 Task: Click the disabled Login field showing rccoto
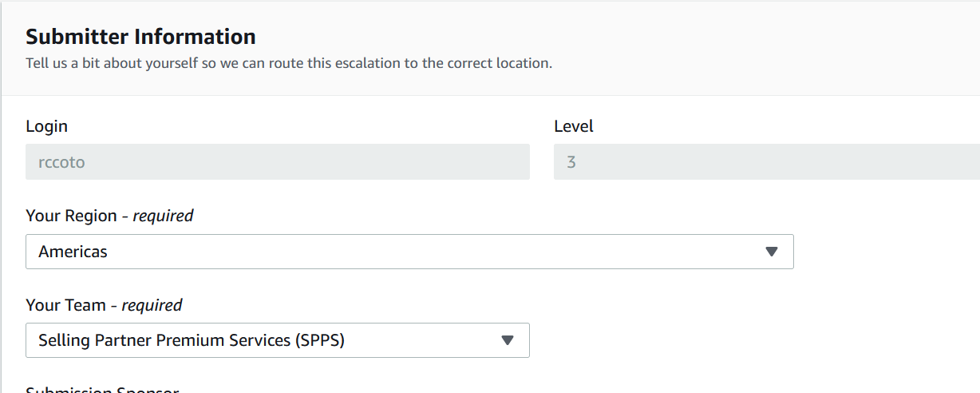tap(278, 162)
